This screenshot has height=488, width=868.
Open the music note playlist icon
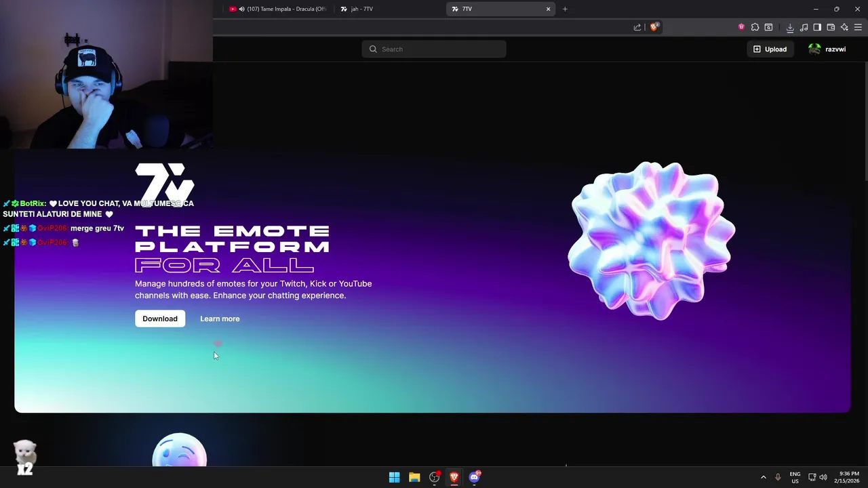[804, 27]
